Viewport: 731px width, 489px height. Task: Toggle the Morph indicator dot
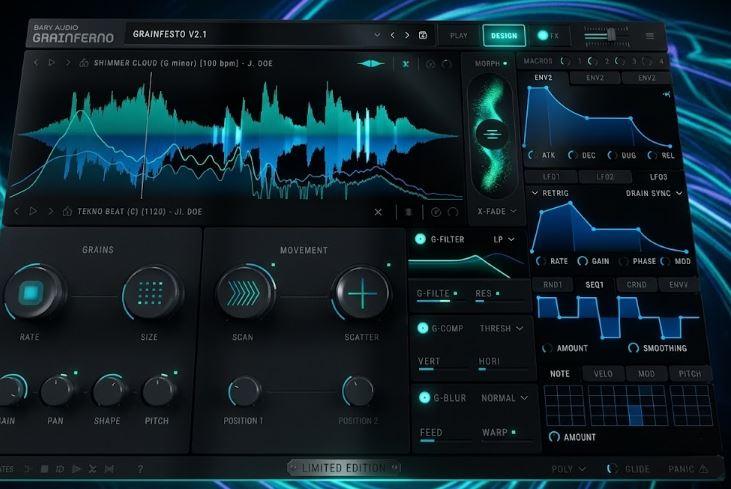tap(505, 63)
